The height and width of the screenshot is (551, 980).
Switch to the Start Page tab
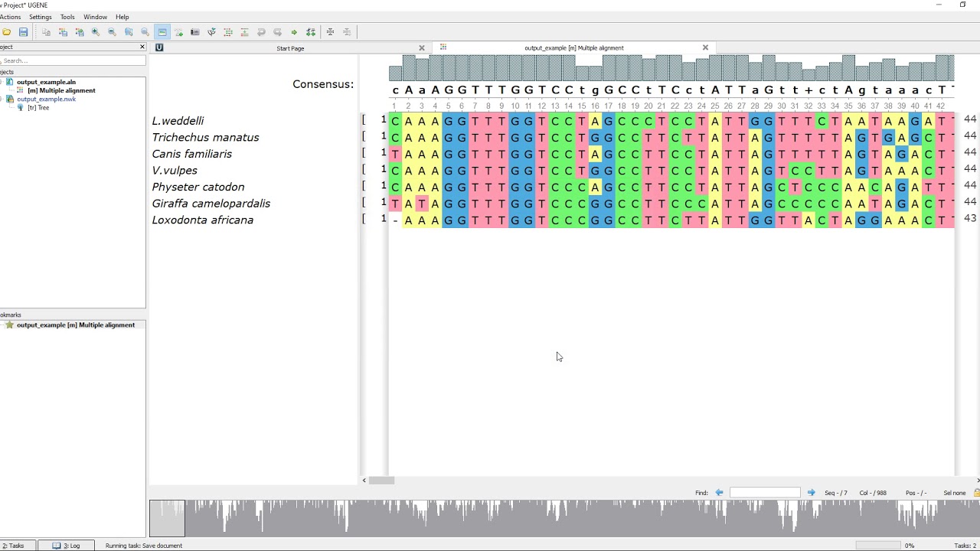290,48
